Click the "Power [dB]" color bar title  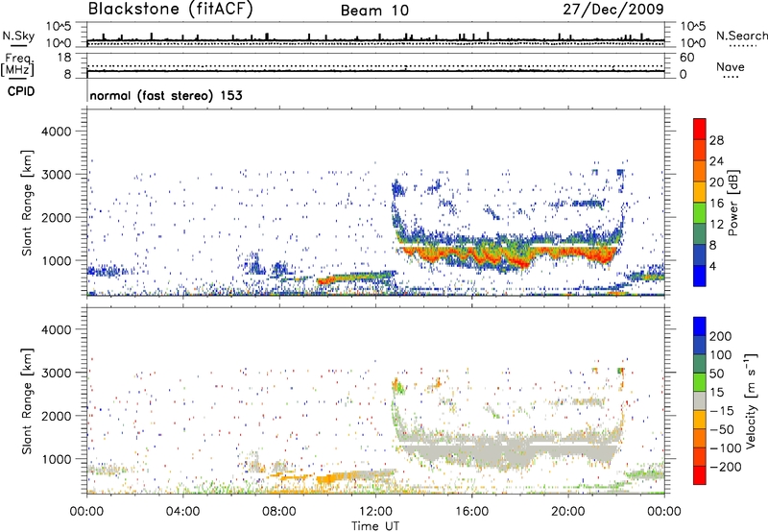(x=732, y=203)
